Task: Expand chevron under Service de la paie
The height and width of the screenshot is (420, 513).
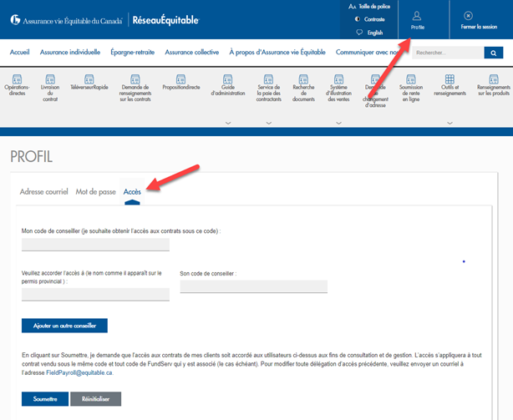Action: (x=268, y=122)
